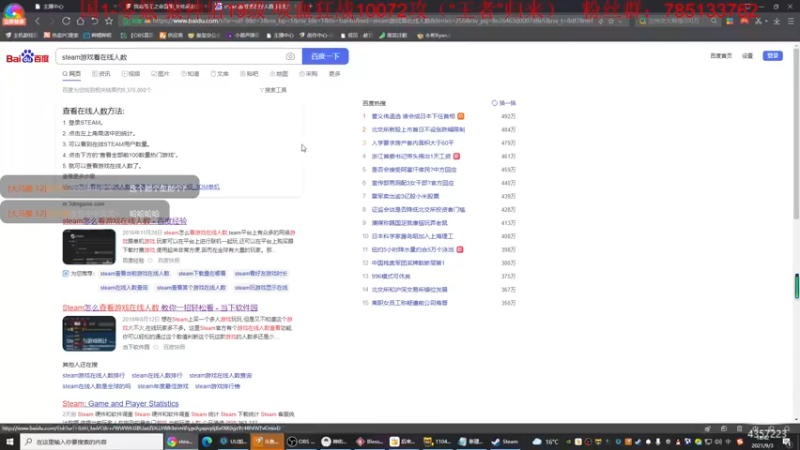Viewport: 800px width, 450px height.
Task: Open the 设置 link at top right
Action: 747,56
